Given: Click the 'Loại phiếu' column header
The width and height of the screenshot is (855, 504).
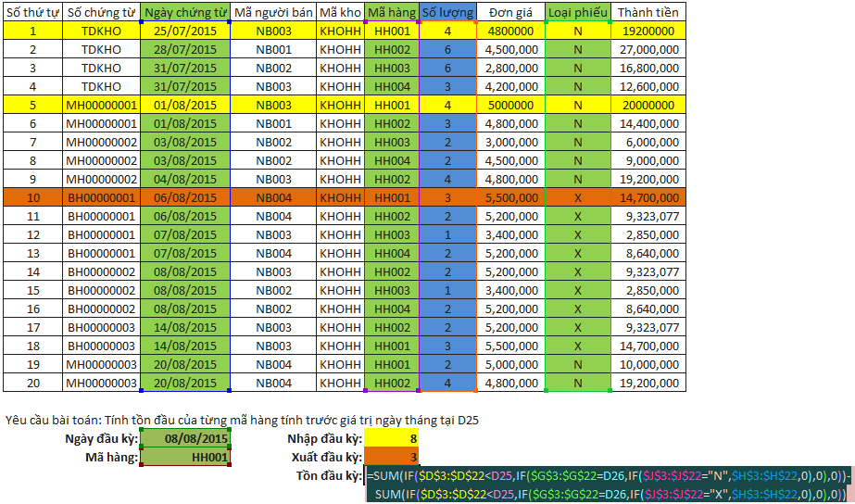Looking at the screenshot, I should coord(577,12).
